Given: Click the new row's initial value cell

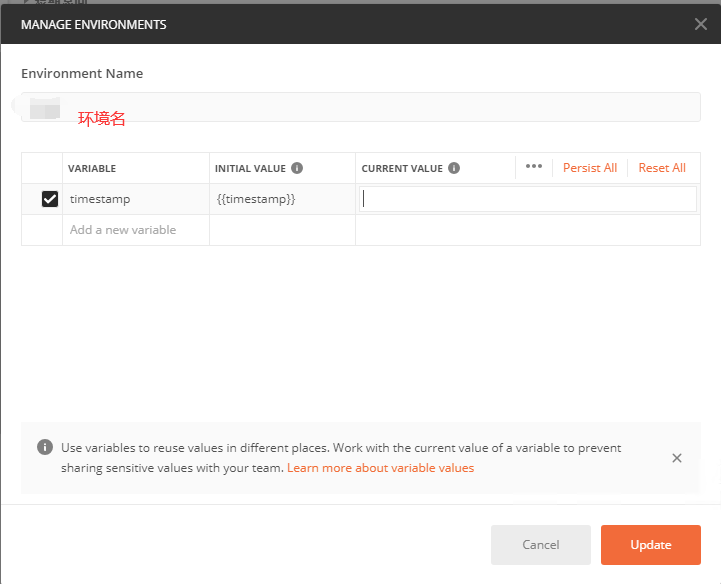Looking at the screenshot, I should pos(282,230).
